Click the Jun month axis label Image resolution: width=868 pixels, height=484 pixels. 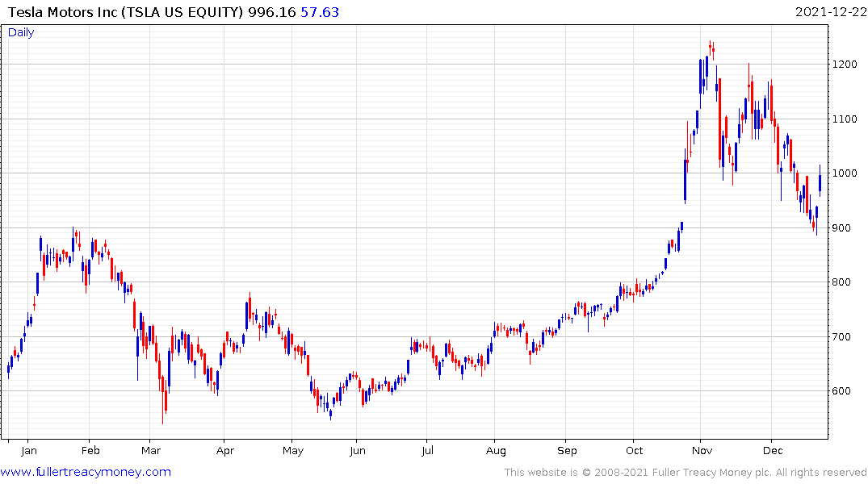[x=358, y=450]
